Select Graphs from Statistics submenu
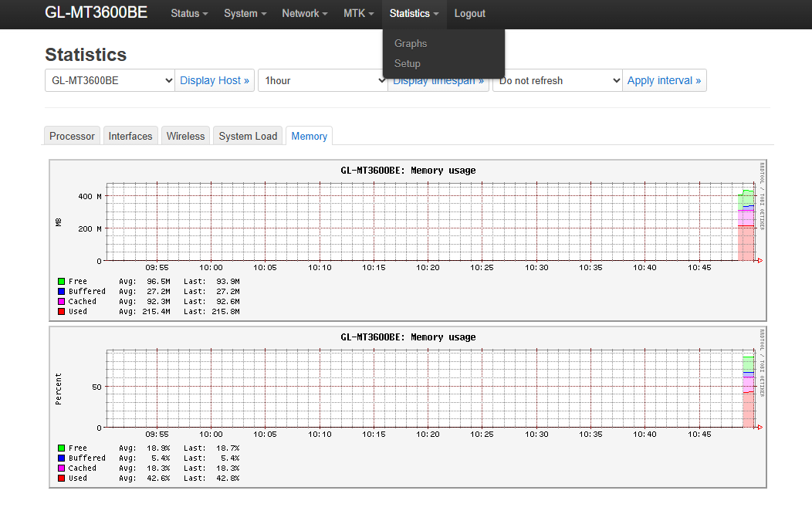This screenshot has width=812, height=521. (411, 44)
